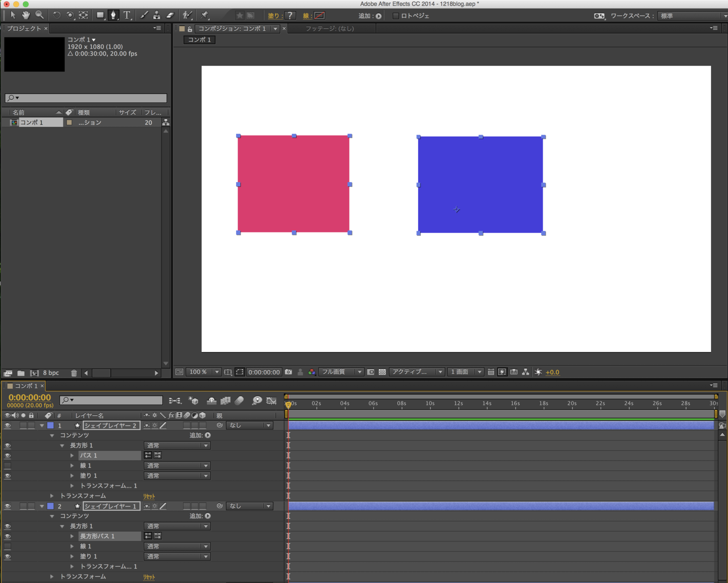Click the current timecode 0:00:00:00 in timeline

30,398
